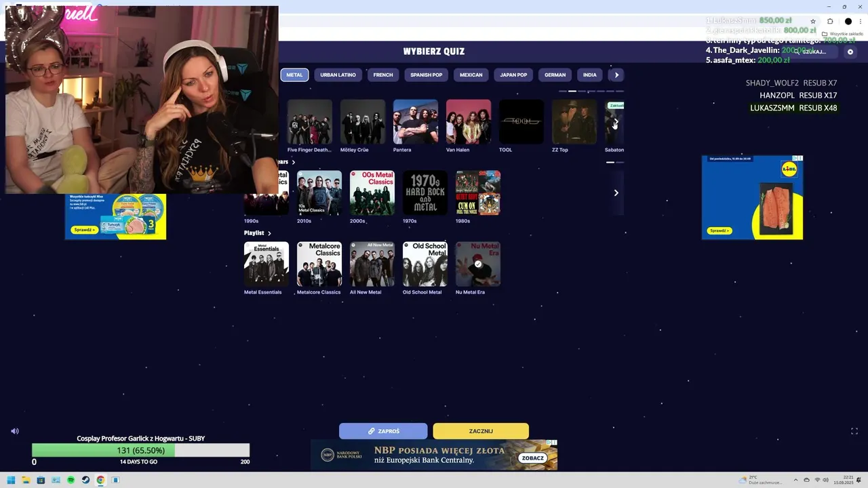Open the Chrome three-dot menu
The width and height of the screenshot is (868, 488).
pos(861,21)
